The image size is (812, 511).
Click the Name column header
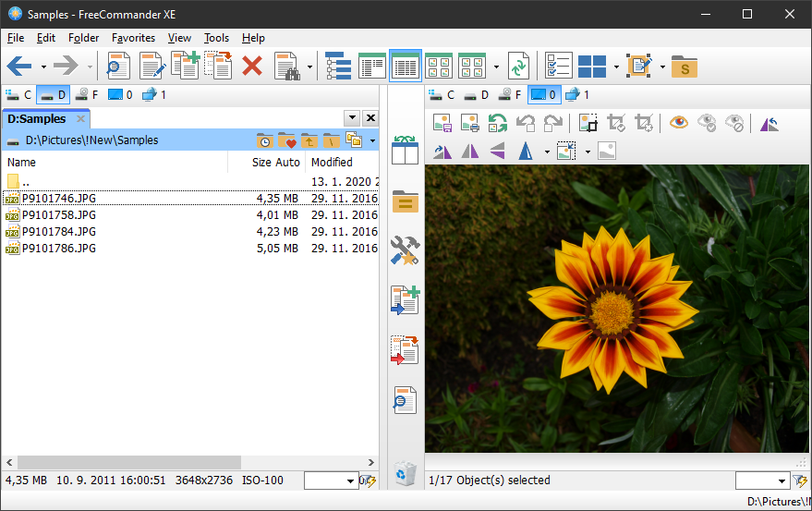coord(21,162)
